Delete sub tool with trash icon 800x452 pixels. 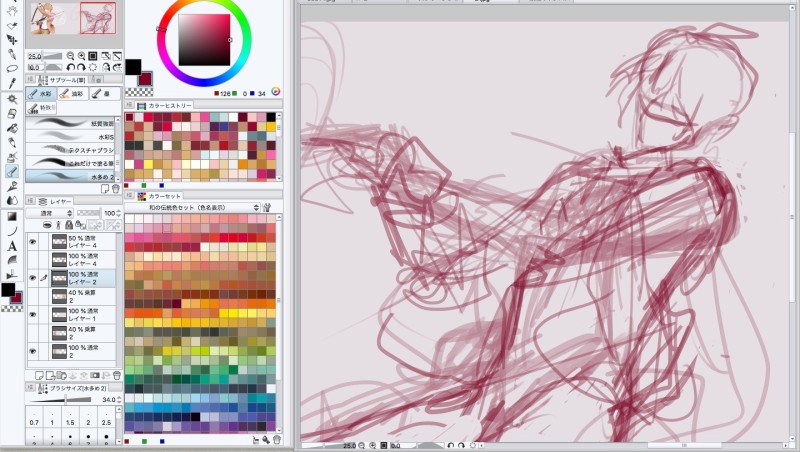115,188
